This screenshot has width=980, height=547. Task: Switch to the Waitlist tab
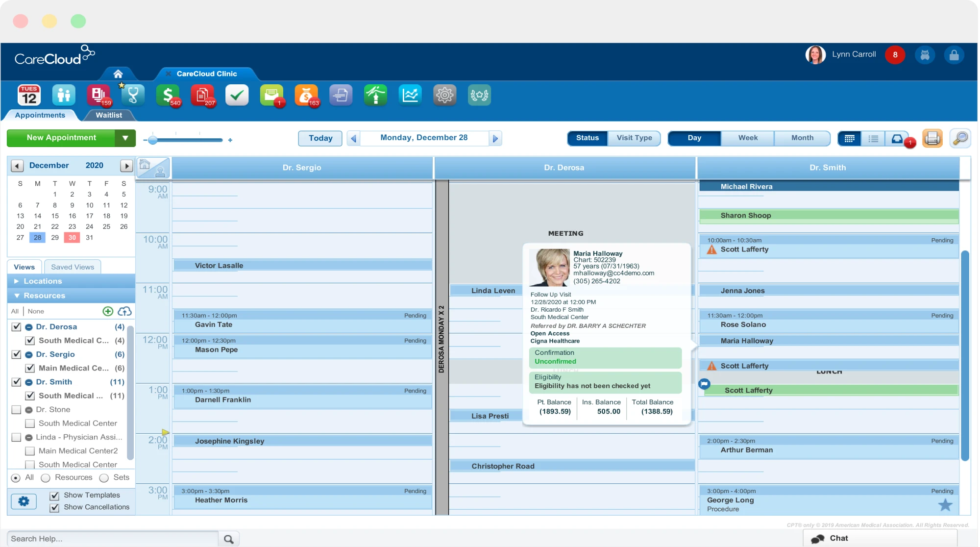(x=109, y=115)
